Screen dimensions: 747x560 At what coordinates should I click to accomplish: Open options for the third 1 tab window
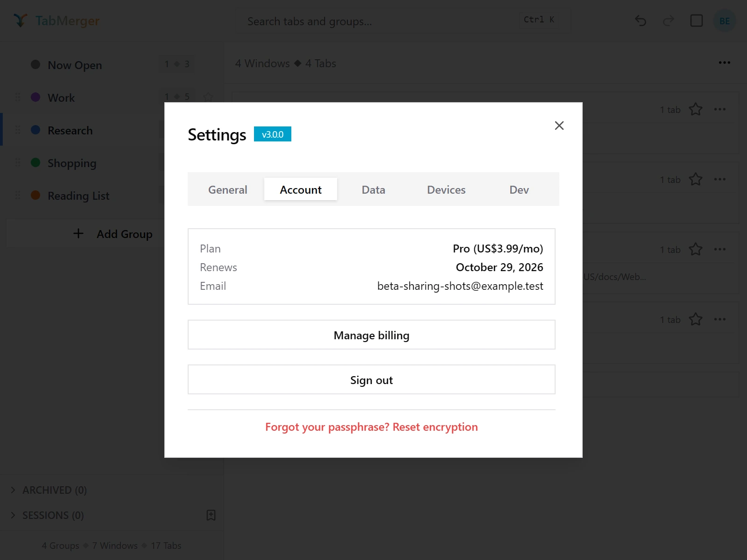[x=720, y=249]
